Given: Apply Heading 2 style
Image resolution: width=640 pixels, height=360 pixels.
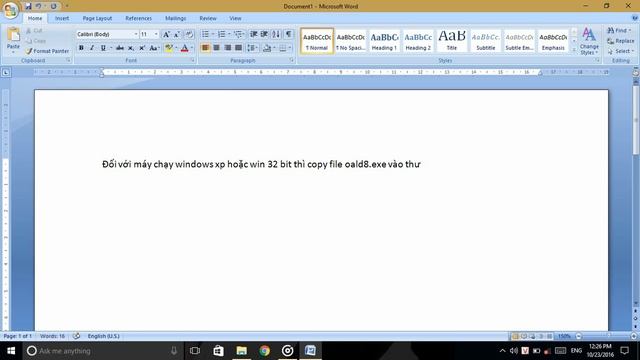Looking at the screenshot, I should tap(418, 41).
